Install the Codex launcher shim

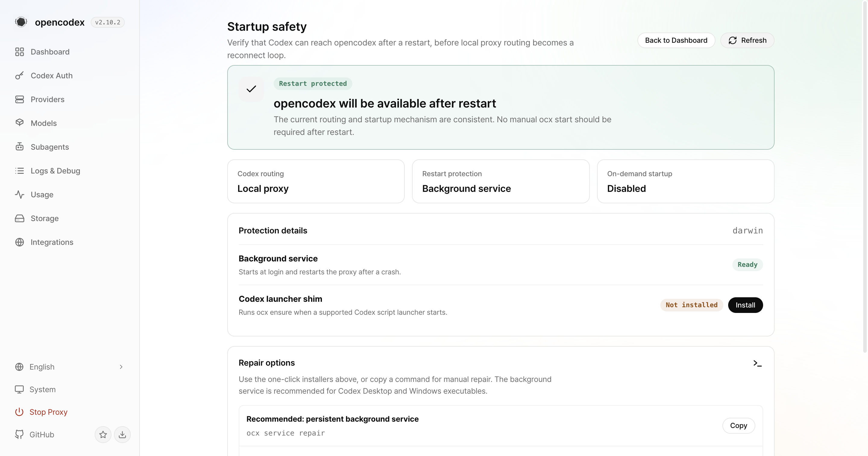click(745, 305)
